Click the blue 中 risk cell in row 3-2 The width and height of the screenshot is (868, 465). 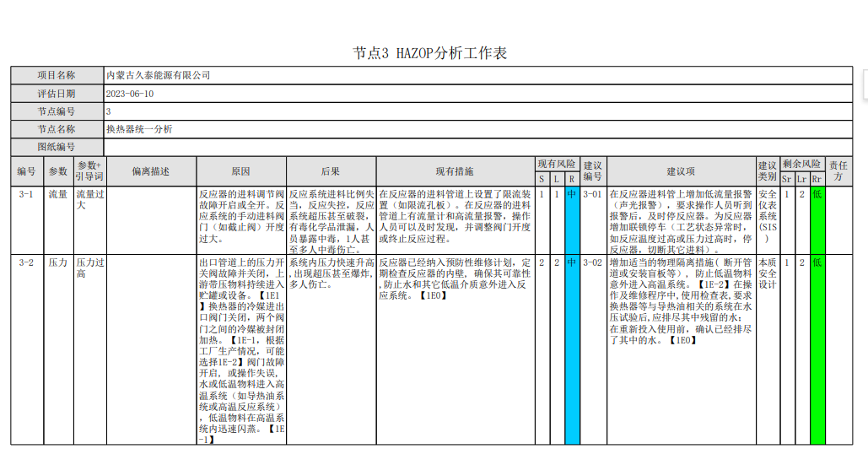pyautogui.click(x=572, y=349)
